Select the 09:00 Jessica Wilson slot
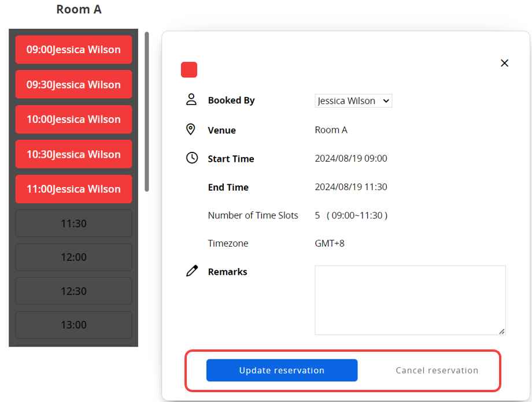Image resolution: width=532 pixels, height=402 pixels. pyautogui.click(x=73, y=50)
